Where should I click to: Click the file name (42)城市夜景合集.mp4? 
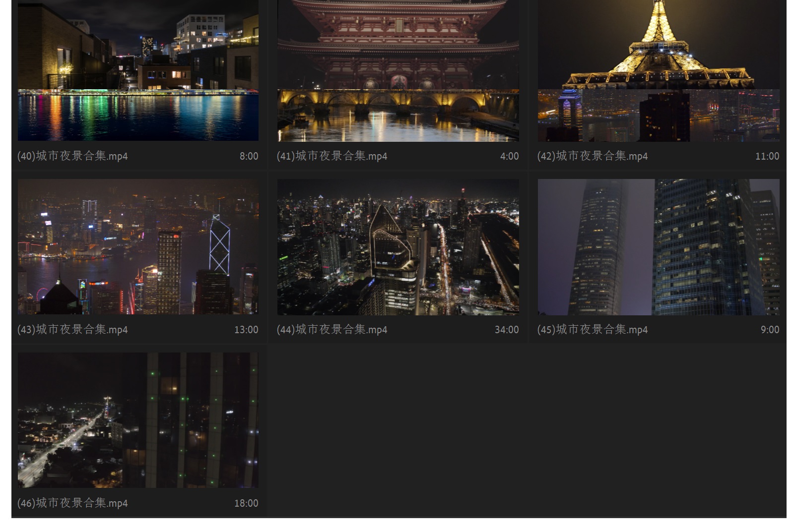593,156
